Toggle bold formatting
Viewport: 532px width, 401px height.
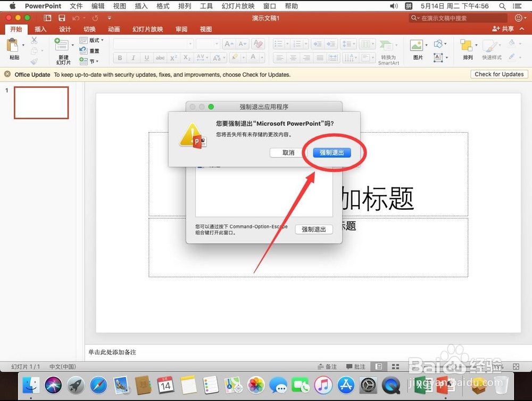[x=120, y=58]
